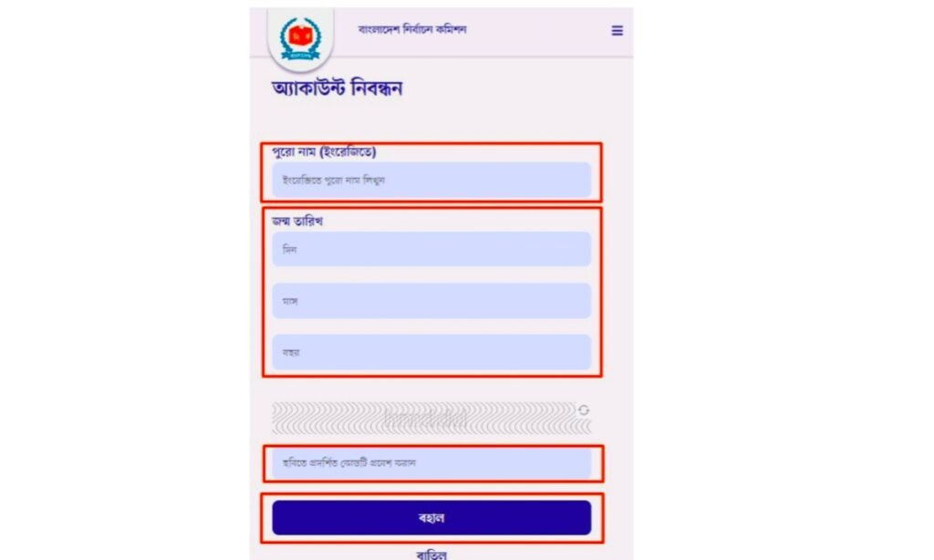Choose the বছর (year) birth date field
The height and width of the screenshot is (560, 934).
(x=431, y=352)
